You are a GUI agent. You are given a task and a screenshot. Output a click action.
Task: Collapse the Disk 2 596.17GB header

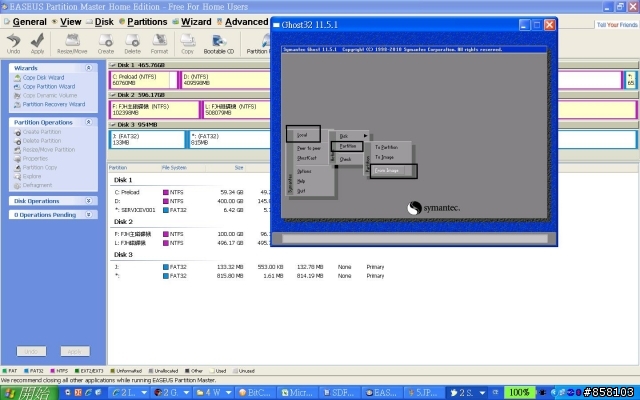tap(113, 95)
